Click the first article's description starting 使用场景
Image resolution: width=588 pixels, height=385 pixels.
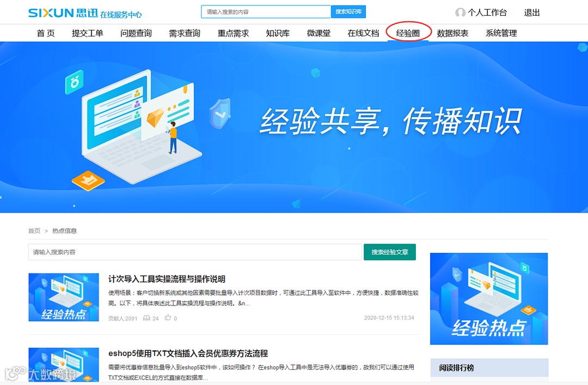pyautogui.click(x=264, y=298)
